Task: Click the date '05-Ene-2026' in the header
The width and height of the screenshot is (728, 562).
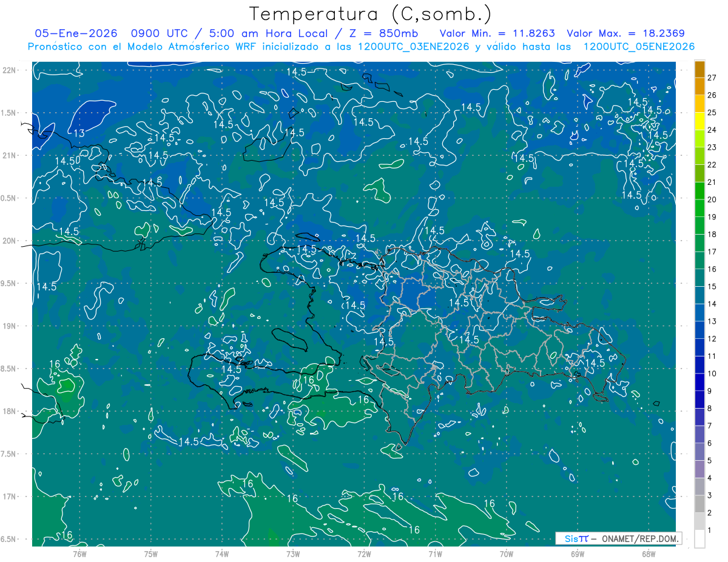Action: pyautogui.click(x=76, y=34)
